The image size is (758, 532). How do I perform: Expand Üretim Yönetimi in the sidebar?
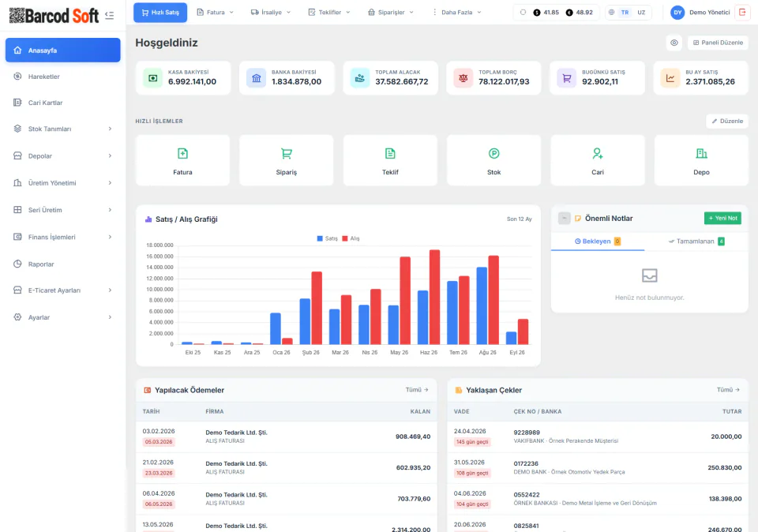click(63, 182)
